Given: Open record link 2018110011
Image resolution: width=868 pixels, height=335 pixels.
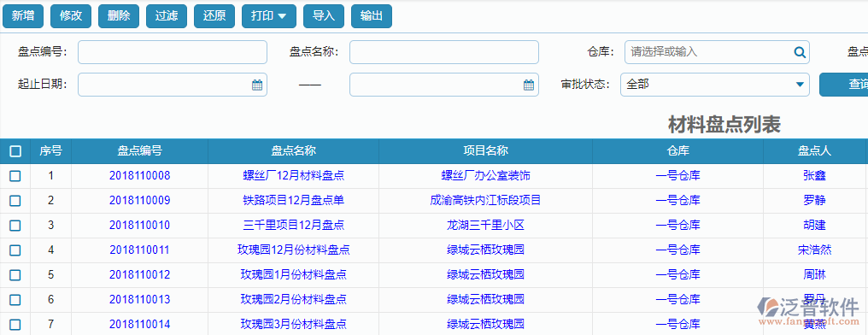Looking at the screenshot, I should click(x=139, y=250).
